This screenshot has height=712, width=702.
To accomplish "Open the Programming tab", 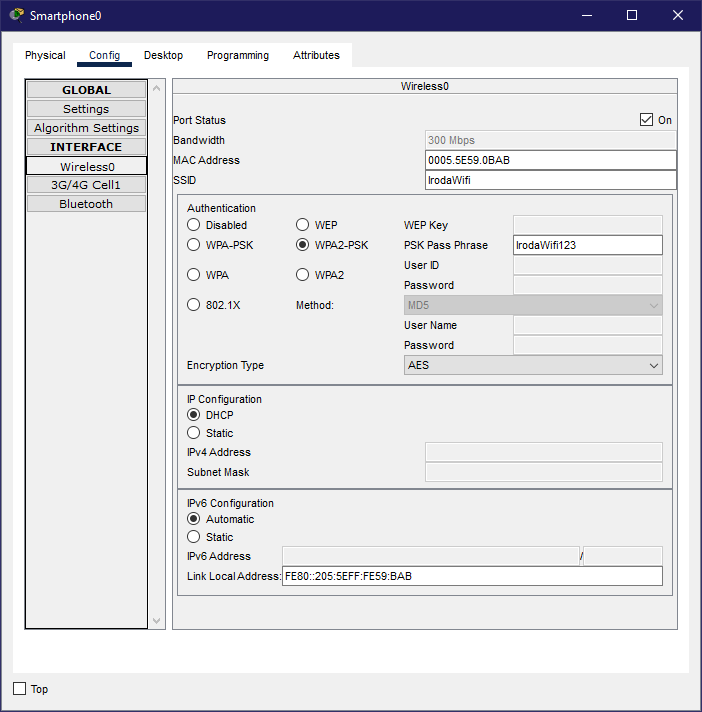I will pyautogui.click(x=238, y=56).
